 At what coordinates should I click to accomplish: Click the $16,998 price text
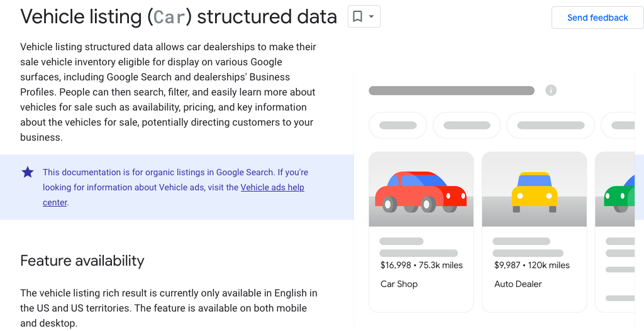click(396, 265)
